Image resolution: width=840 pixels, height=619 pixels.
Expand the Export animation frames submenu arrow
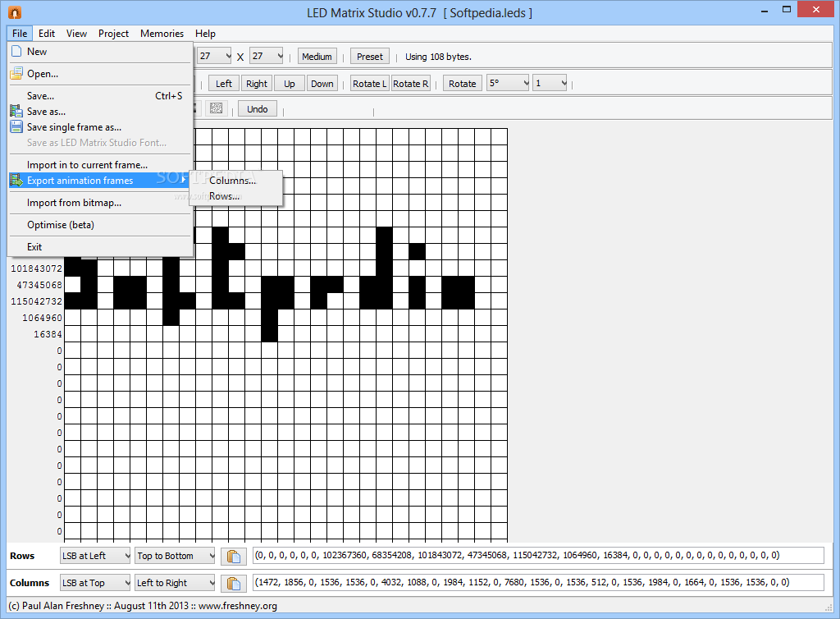click(x=184, y=180)
